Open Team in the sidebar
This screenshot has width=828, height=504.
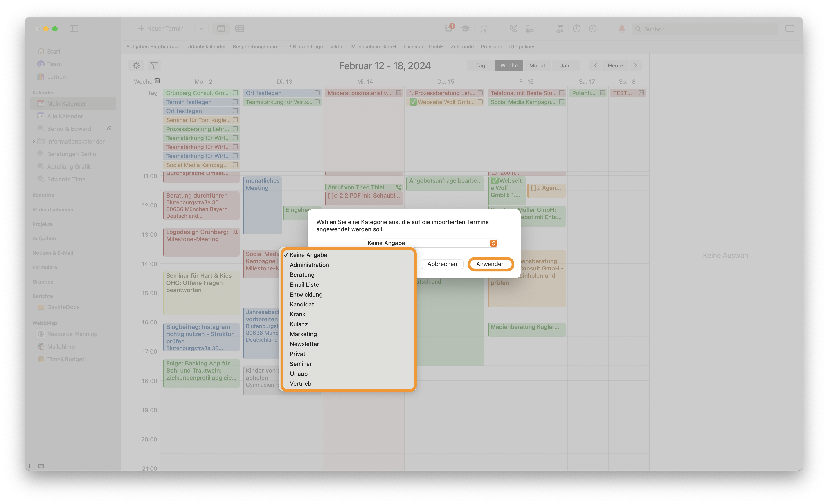click(54, 64)
